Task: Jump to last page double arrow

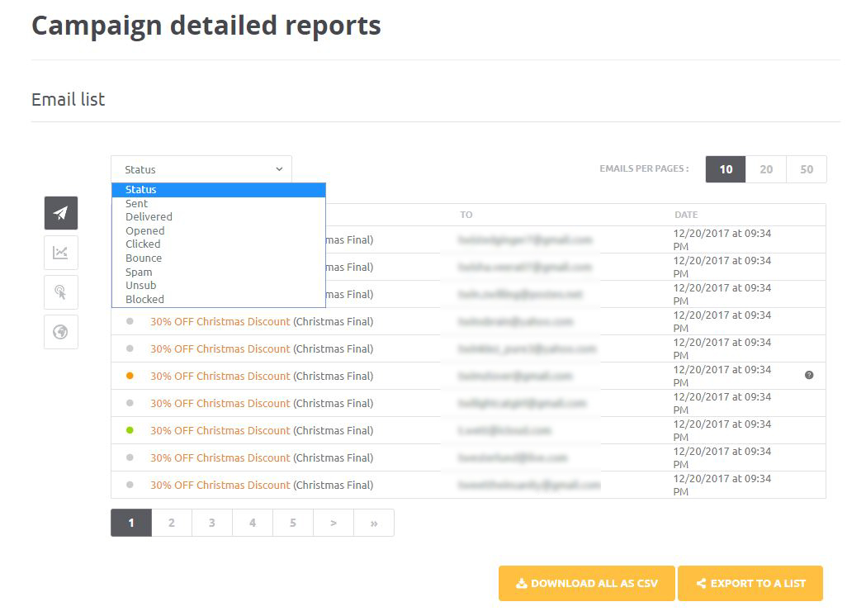Action: coord(374,523)
